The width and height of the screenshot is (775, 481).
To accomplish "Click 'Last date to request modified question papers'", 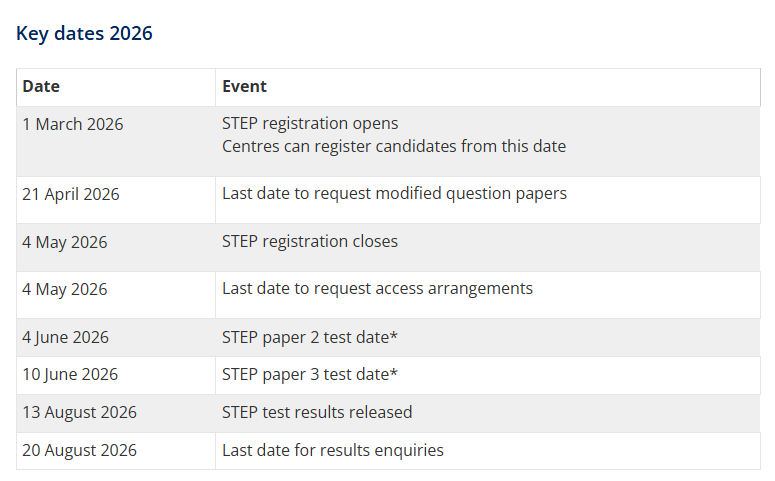I will [394, 193].
